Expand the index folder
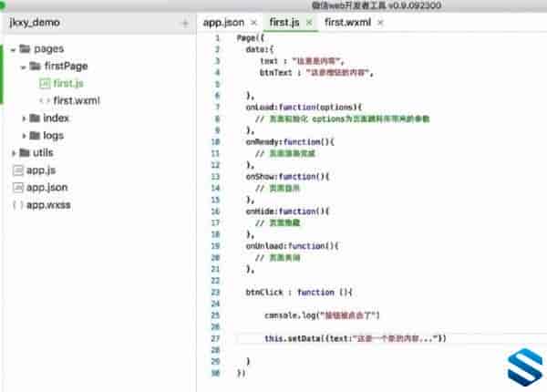The width and height of the screenshot is (547, 392). (x=24, y=119)
